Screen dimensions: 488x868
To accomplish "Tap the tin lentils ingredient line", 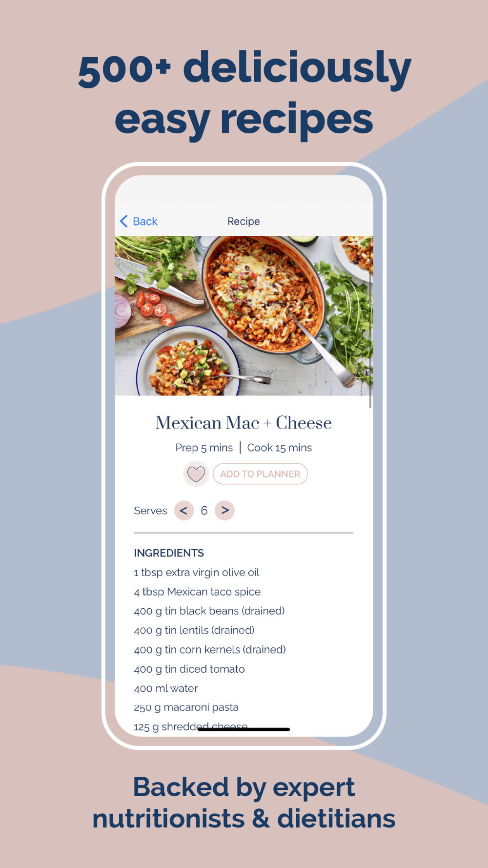I will pyautogui.click(x=194, y=630).
